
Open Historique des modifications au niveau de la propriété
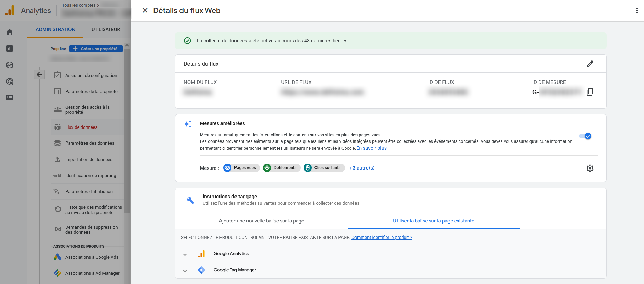[x=88, y=210]
